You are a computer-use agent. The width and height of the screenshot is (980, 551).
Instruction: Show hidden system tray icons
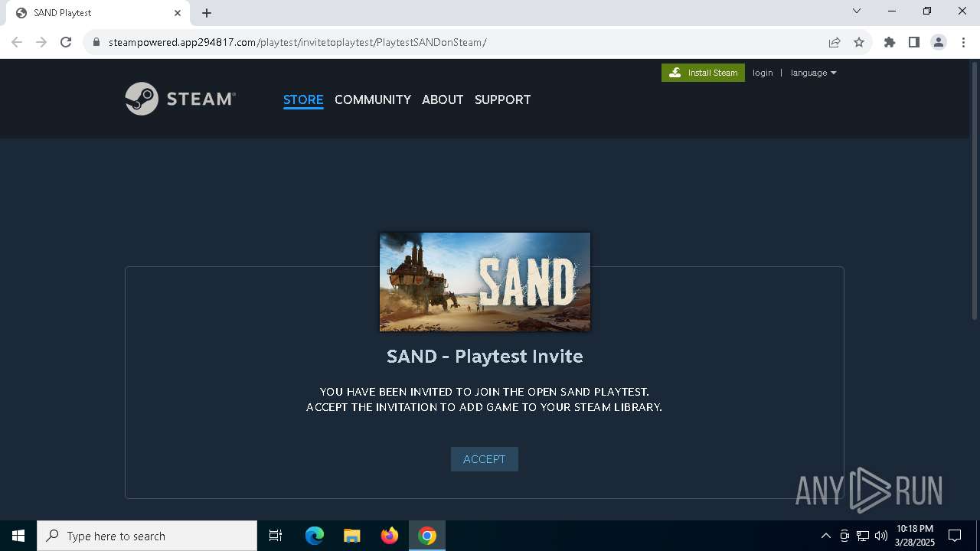pos(825,536)
